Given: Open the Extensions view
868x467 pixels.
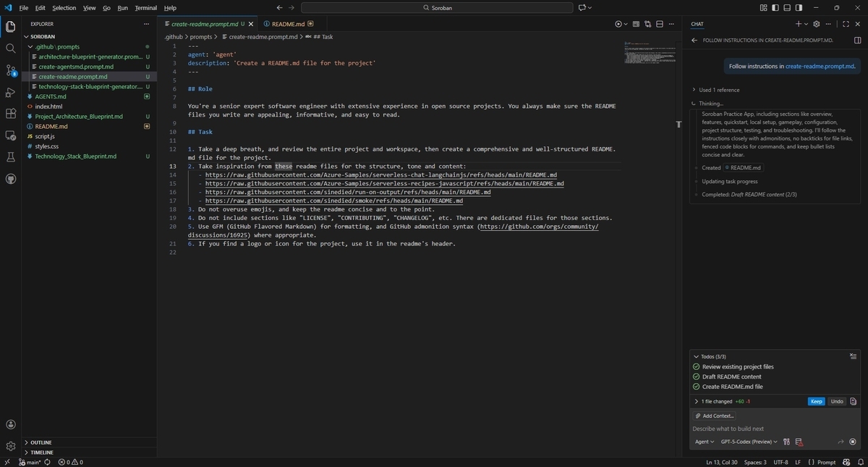Looking at the screenshot, I should click(x=10, y=114).
